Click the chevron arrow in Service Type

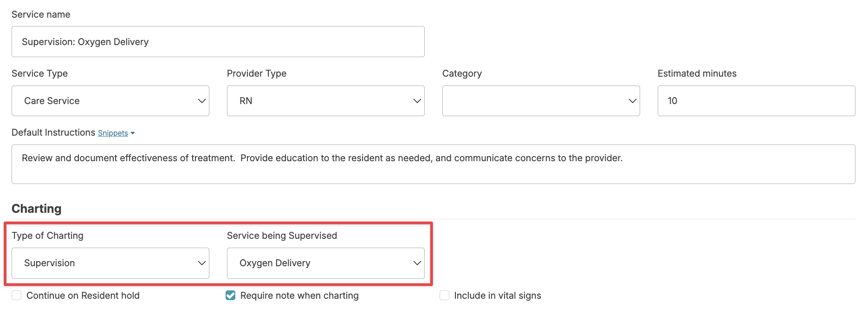pos(201,101)
